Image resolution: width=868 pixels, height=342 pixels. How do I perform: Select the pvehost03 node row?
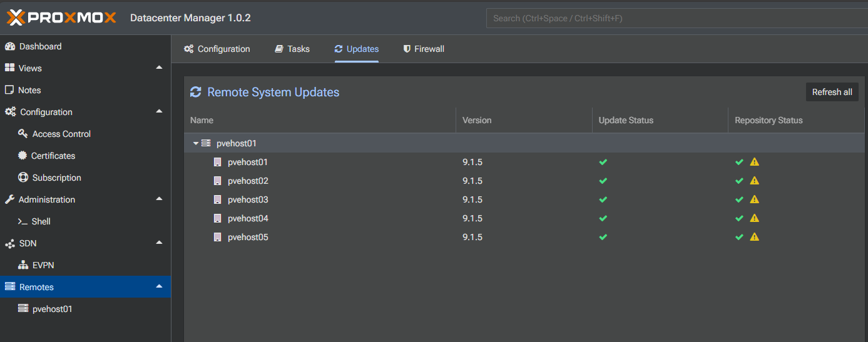[x=524, y=199]
